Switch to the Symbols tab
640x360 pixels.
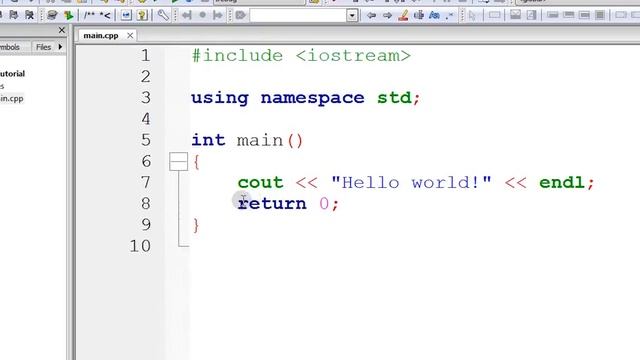[x=10, y=47]
